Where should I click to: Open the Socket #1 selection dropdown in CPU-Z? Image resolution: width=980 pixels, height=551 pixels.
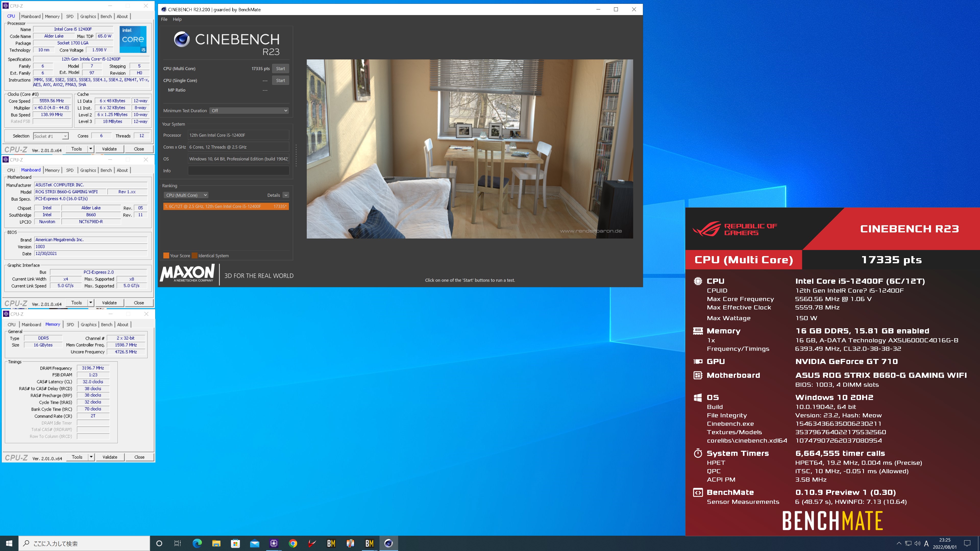[x=51, y=136]
